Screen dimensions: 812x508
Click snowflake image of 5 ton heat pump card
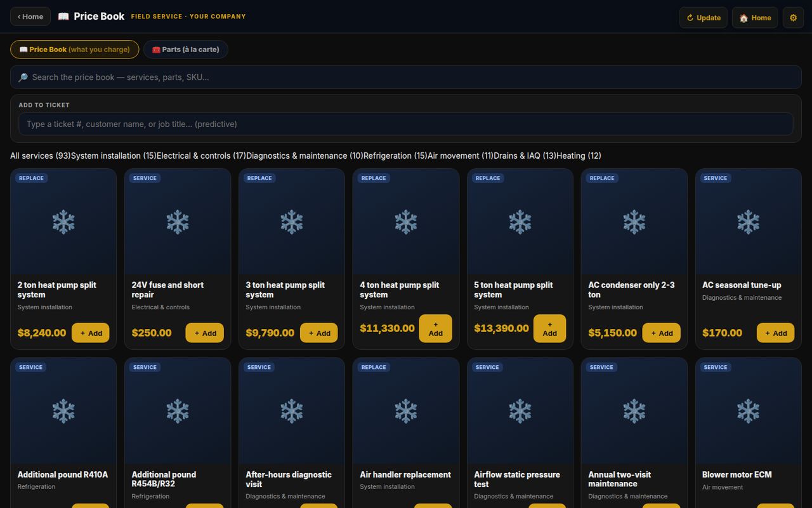pyautogui.click(x=520, y=222)
